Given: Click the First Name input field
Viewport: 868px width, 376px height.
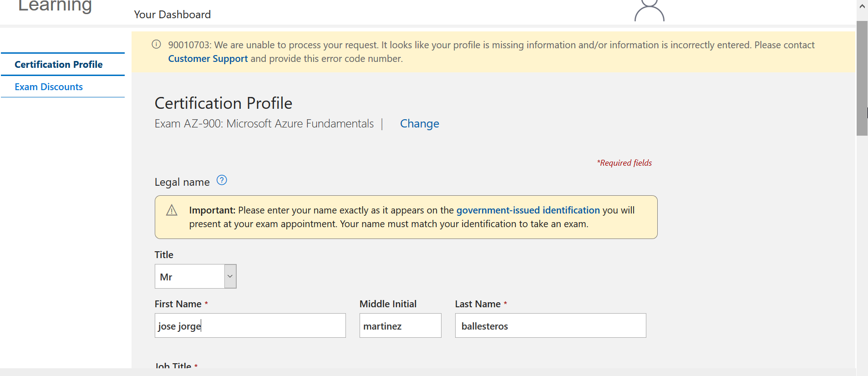Looking at the screenshot, I should pos(250,325).
